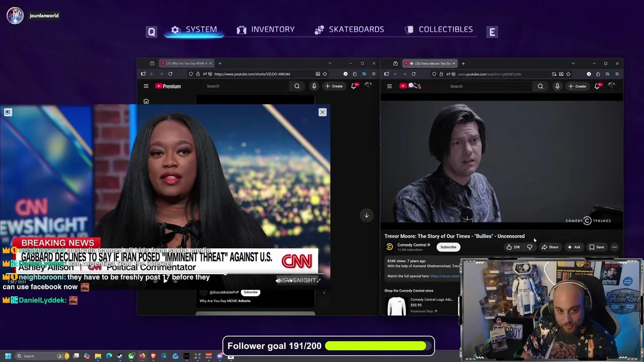644x362 pixels.
Task: Like the Trevor Moore video (20K)
Action: point(513,247)
